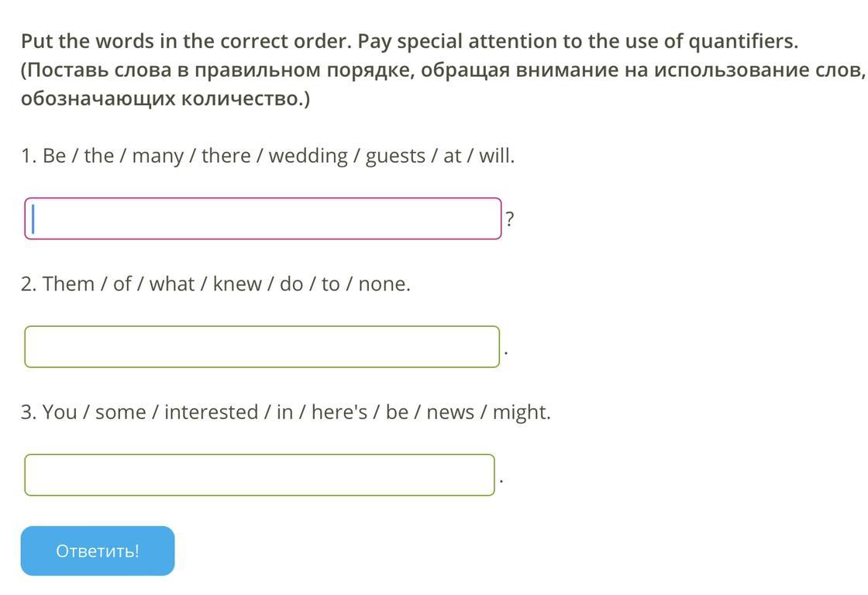Click the word 'quantifiers' in the heading
This screenshot has width=868, height=595.
pos(742,41)
